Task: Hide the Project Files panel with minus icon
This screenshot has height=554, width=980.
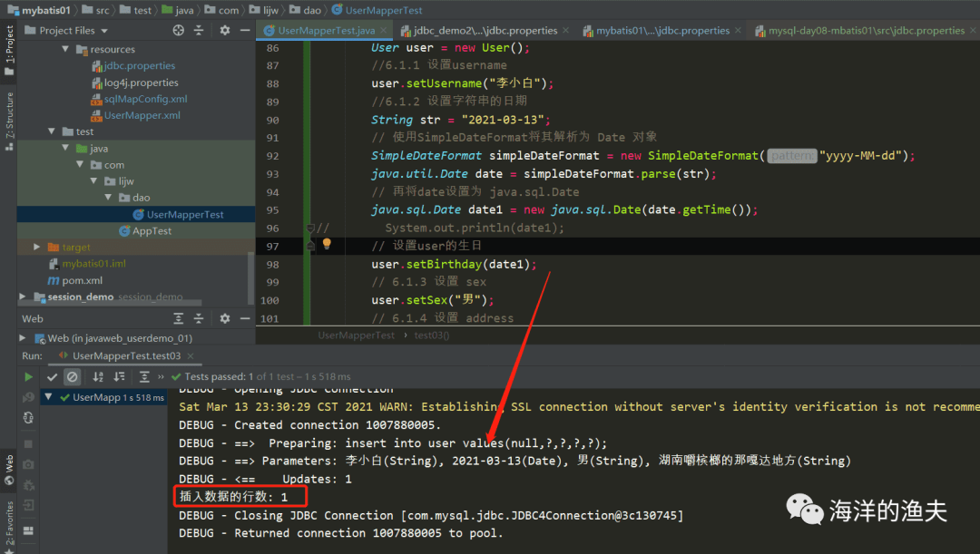Action: tap(245, 30)
